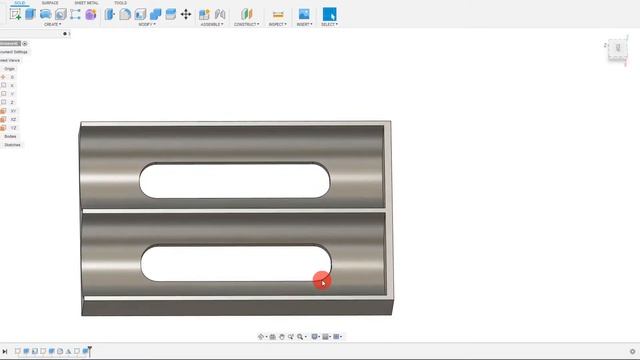Click the magnifier Zoom icon in navigation bar
This screenshot has height=360, width=640.
click(300, 337)
